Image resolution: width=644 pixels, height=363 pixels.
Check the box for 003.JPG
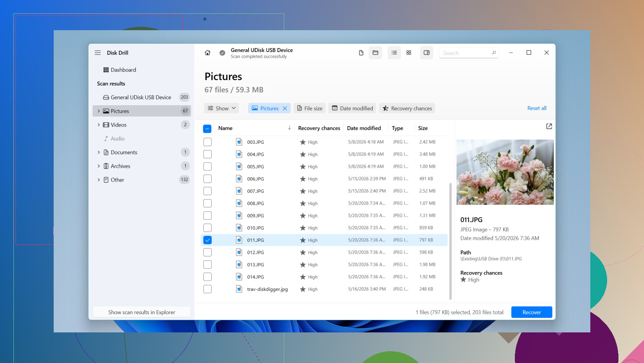208,142
